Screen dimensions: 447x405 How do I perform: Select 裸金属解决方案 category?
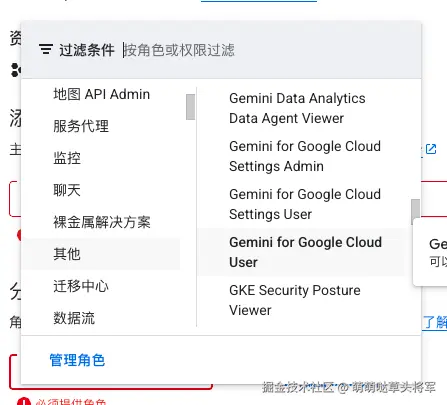click(x=101, y=222)
